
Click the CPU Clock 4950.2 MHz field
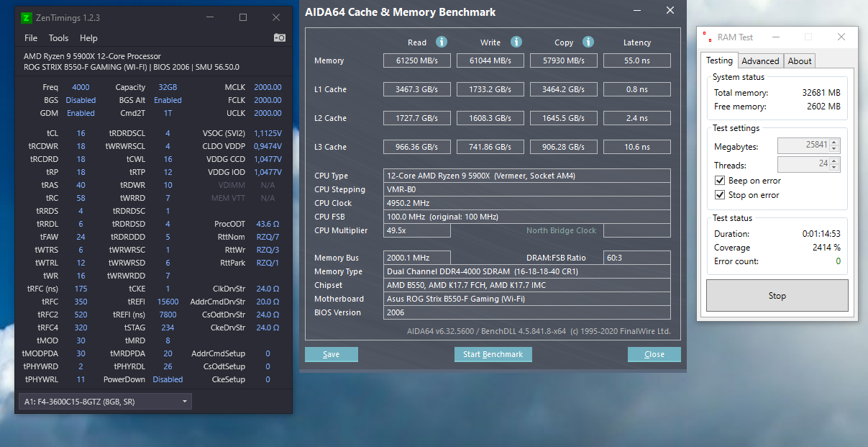tap(527, 203)
